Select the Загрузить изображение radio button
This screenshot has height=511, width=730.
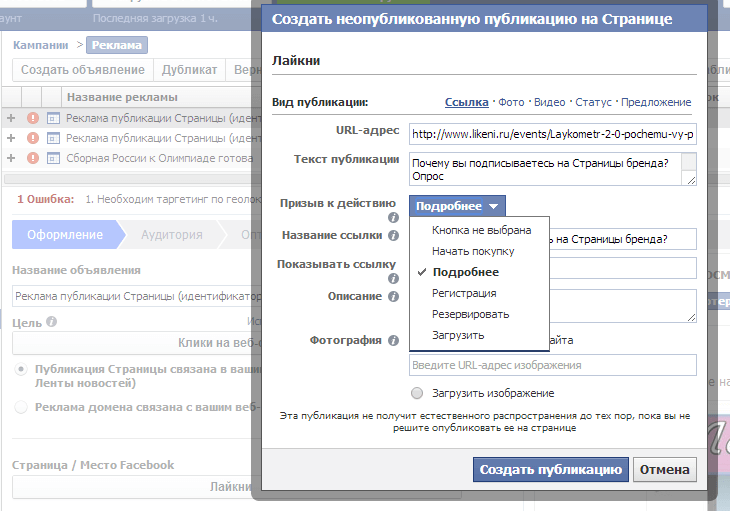[417, 393]
